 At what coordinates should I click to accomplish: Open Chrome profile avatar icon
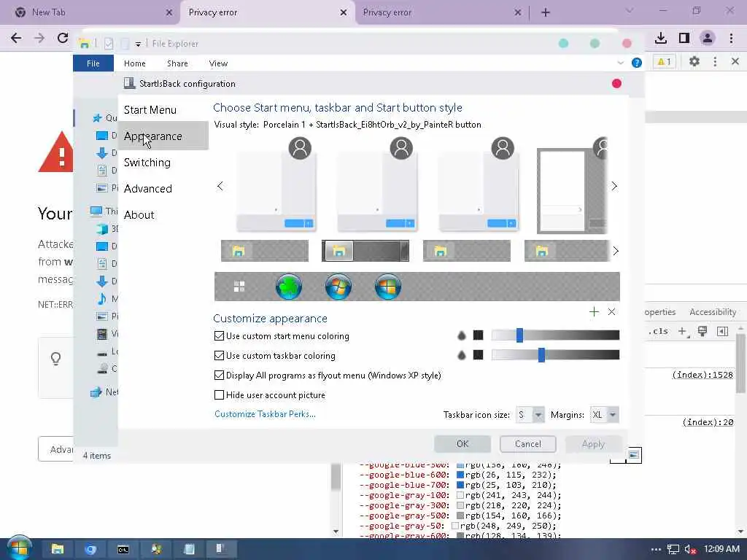pyautogui.click(x=708, y=38)
